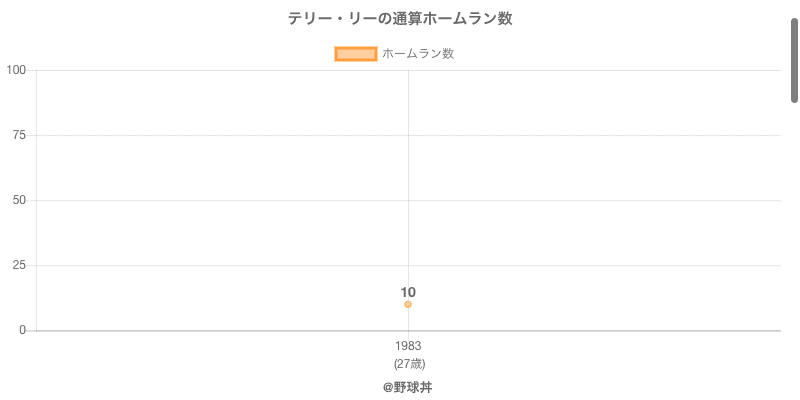Click the value label 10 above the point
This screenshot has height=400, width=800.
408,292
